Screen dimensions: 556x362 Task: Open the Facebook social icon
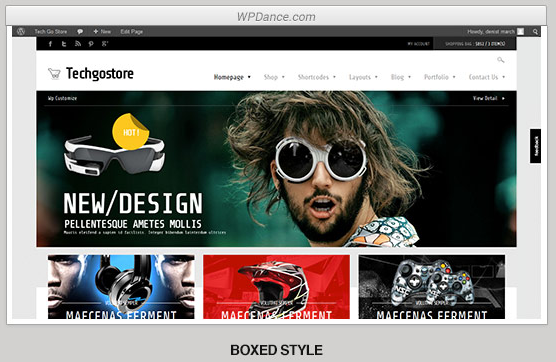[50, 44]
